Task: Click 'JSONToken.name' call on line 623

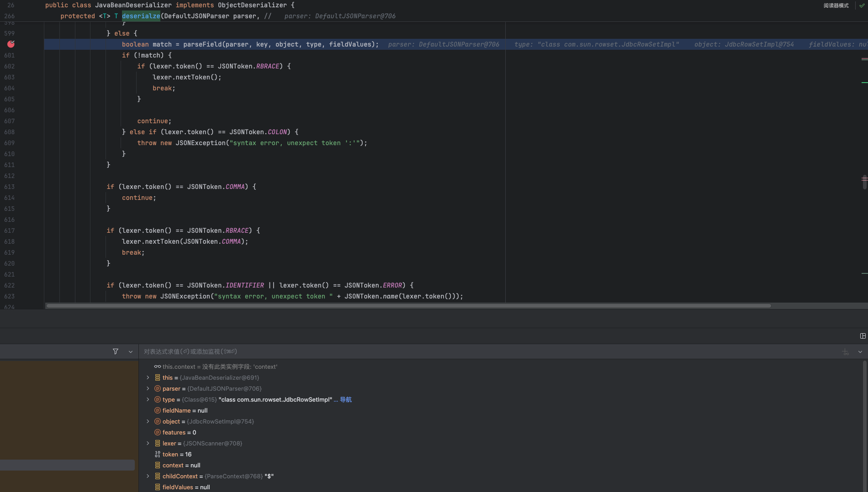Action: coord(371,296)
